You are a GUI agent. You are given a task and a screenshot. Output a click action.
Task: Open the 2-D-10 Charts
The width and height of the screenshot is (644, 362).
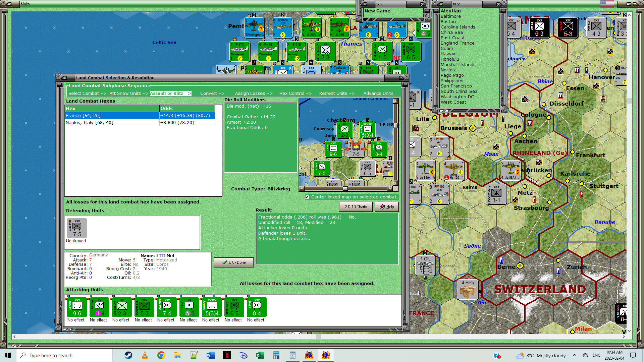click(x=356, y=207)
